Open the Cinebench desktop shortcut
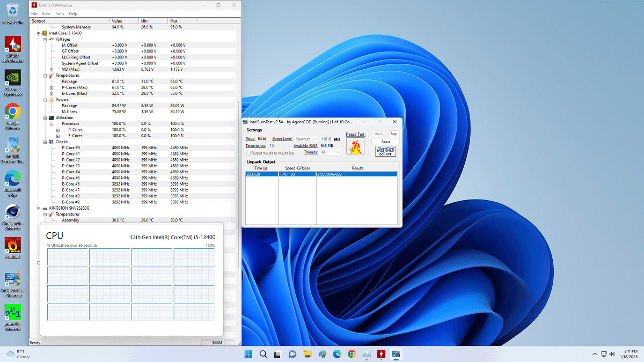Screen dimensions: 644x362 pyautogui.click(x=13, y=217)
